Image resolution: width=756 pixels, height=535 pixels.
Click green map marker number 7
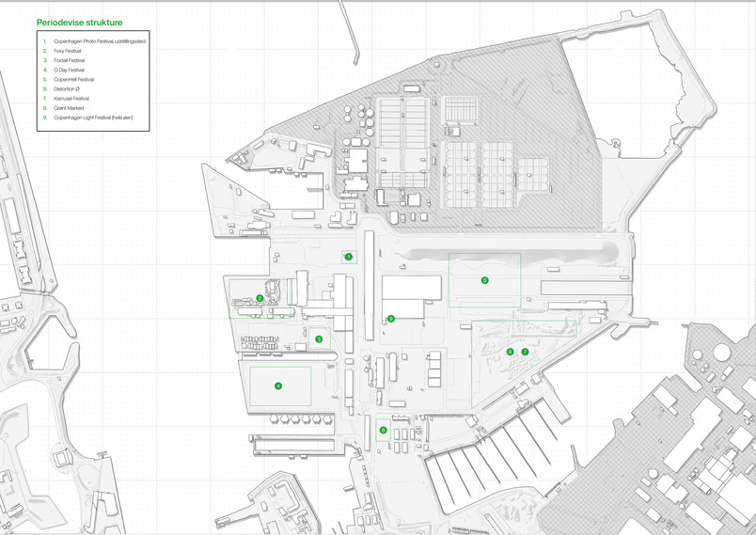coord(525,352)
